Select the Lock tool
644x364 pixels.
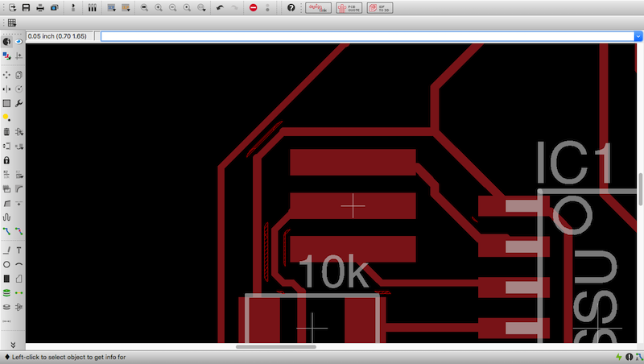pyautogui.click(x=6, y=160)
